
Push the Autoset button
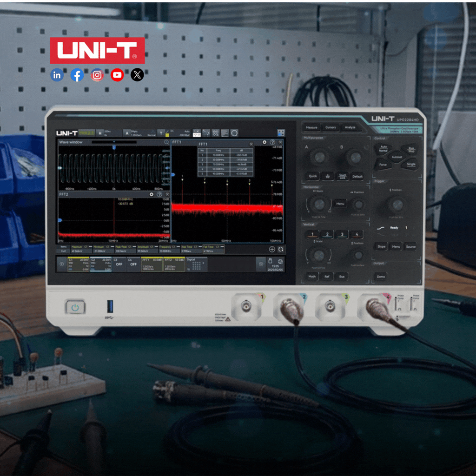point(397,157)
